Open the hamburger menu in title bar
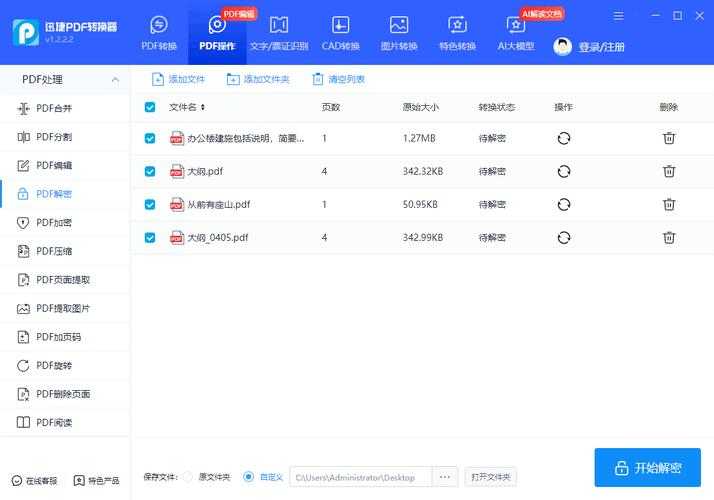This screenshot has width=714, height=500. [x=618, y=16]
